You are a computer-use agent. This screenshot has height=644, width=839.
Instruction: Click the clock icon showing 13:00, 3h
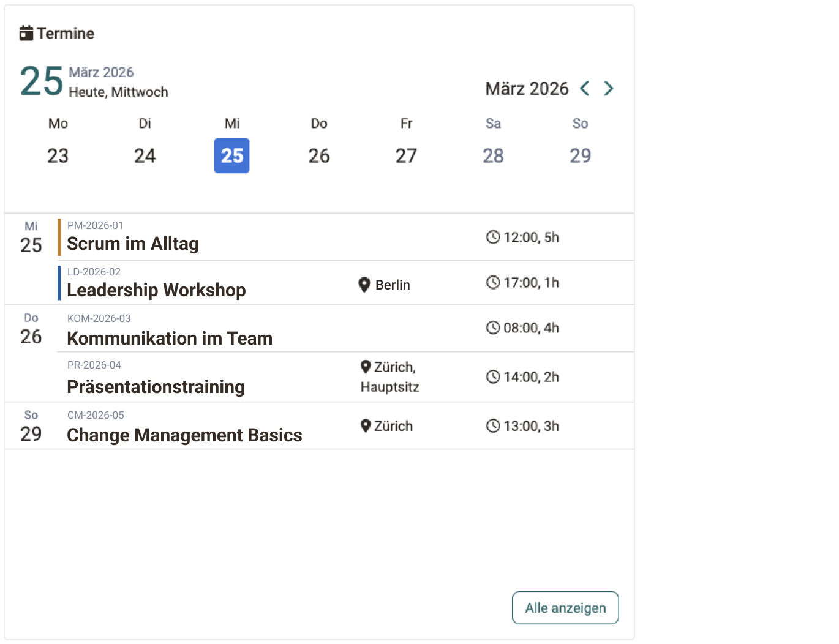(494, 425)
